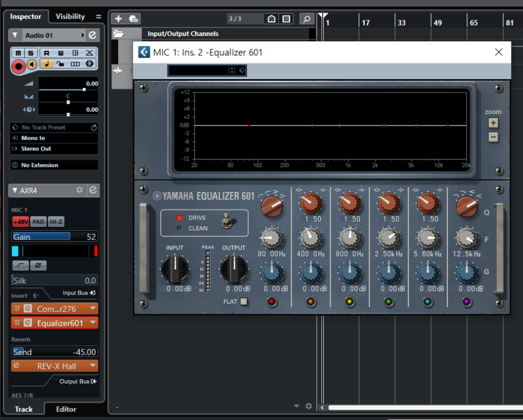Screen dimensions: 523x420
Task: Click the track lock icon
Action: (61, 64)
